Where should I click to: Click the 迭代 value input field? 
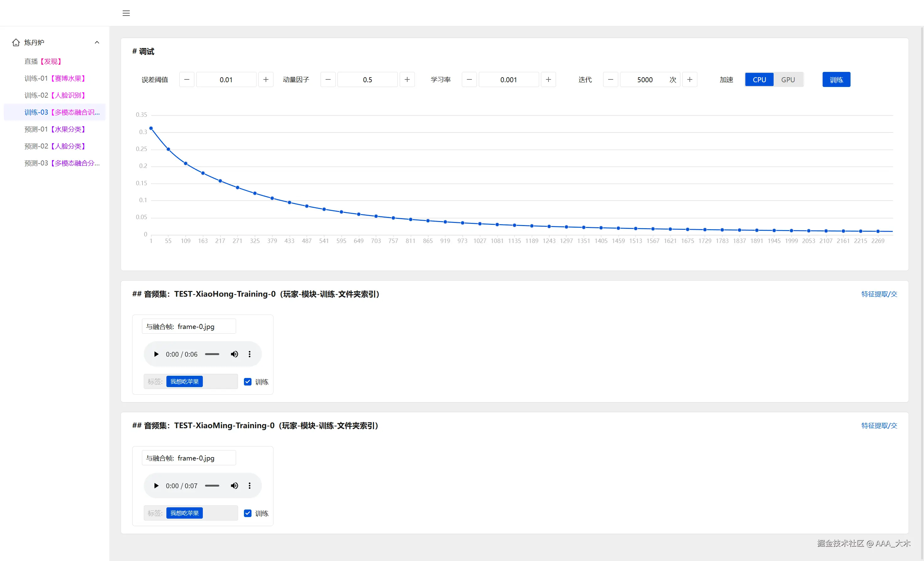[645, 79]
